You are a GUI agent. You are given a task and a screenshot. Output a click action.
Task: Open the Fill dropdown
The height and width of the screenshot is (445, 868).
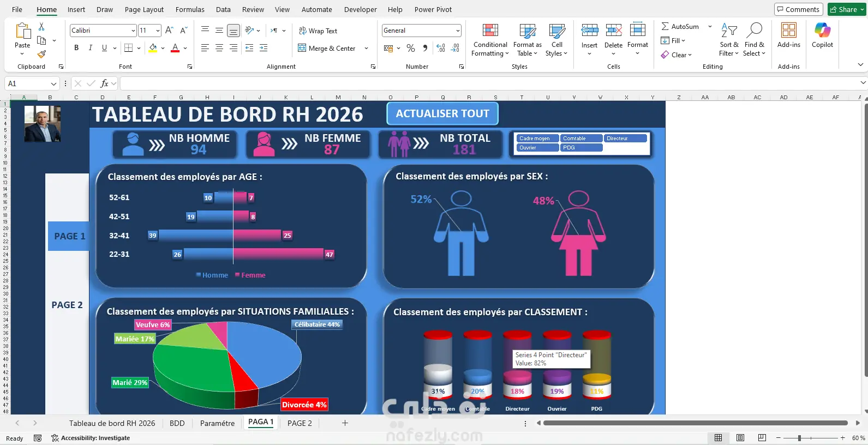[x=673, y=40]
